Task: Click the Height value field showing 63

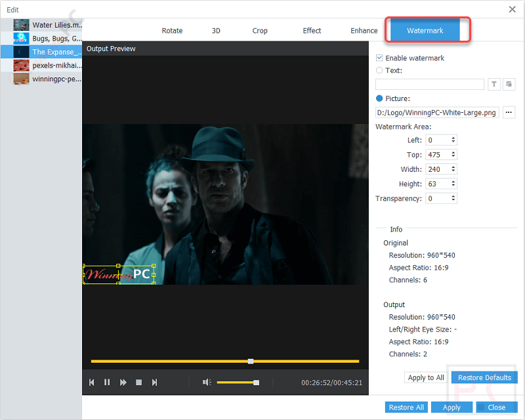Action: click(438, 184)
